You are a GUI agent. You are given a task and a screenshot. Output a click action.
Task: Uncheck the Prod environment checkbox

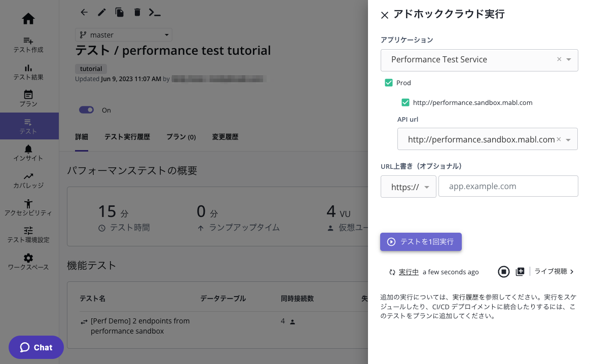click(389, 82)
